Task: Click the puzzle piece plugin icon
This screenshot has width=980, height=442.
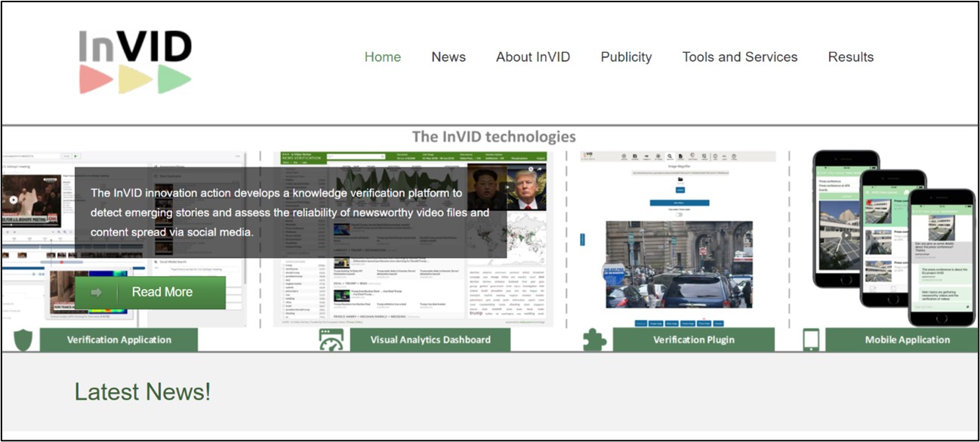Action: tap(594, 340)
